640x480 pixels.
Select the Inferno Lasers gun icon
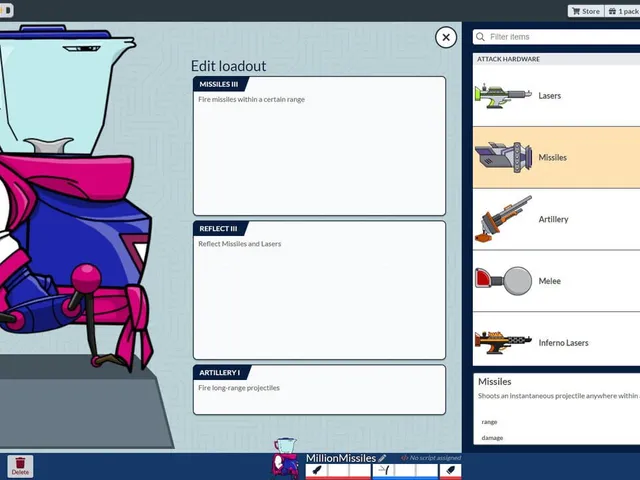(504, 342)
